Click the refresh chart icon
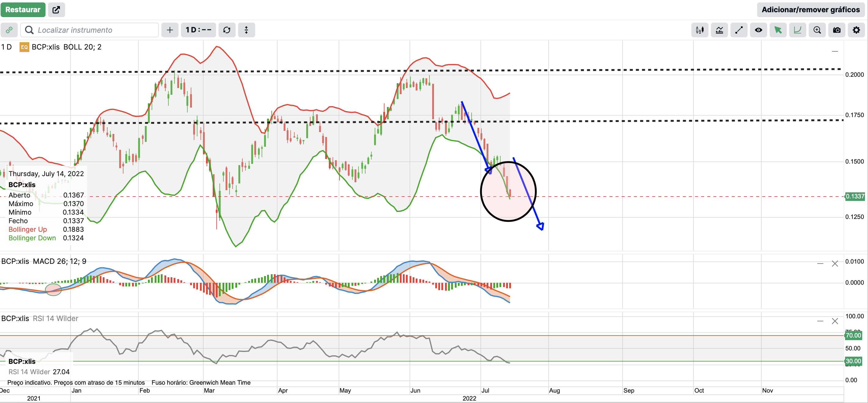868x403 pixels. coord(227,30)
